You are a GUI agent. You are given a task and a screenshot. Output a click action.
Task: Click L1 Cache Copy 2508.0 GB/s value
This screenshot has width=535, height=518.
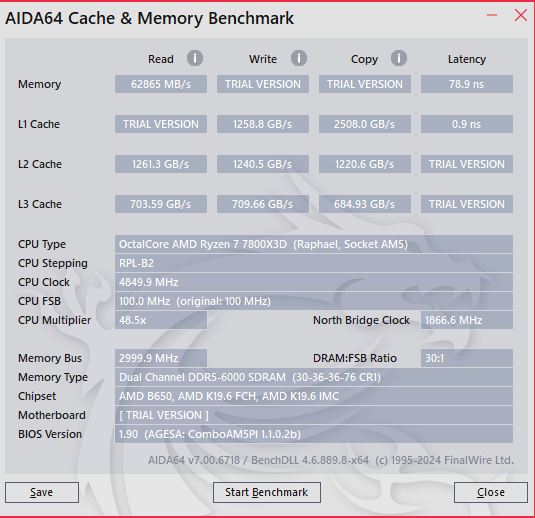tap(365, 124)
